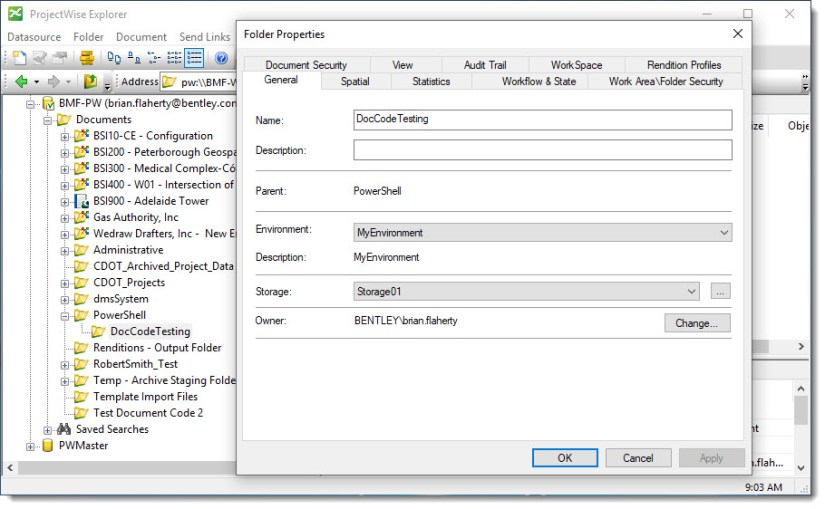Select Renditions - Output Folder in tree
The height and width of the screenshot is (509, 825).
pos(157,347)
